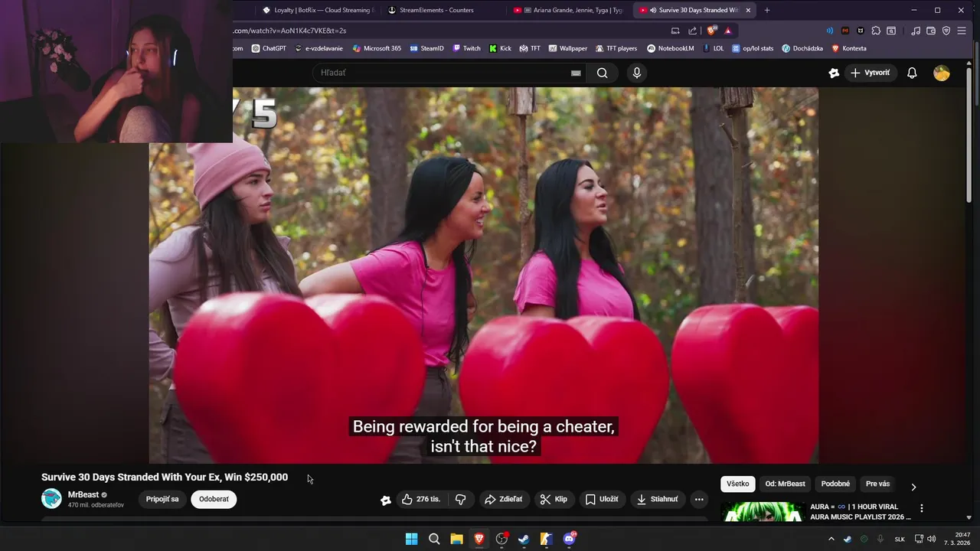Open the op/lol stats bookmark
Screen dimensions: 980x551
tap(753, 48)
